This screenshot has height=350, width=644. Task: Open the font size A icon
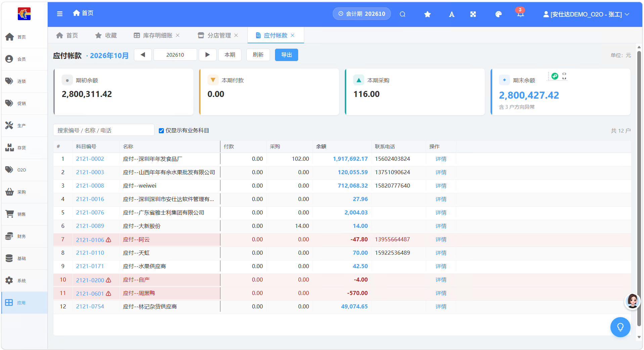(x=452, y=14)
